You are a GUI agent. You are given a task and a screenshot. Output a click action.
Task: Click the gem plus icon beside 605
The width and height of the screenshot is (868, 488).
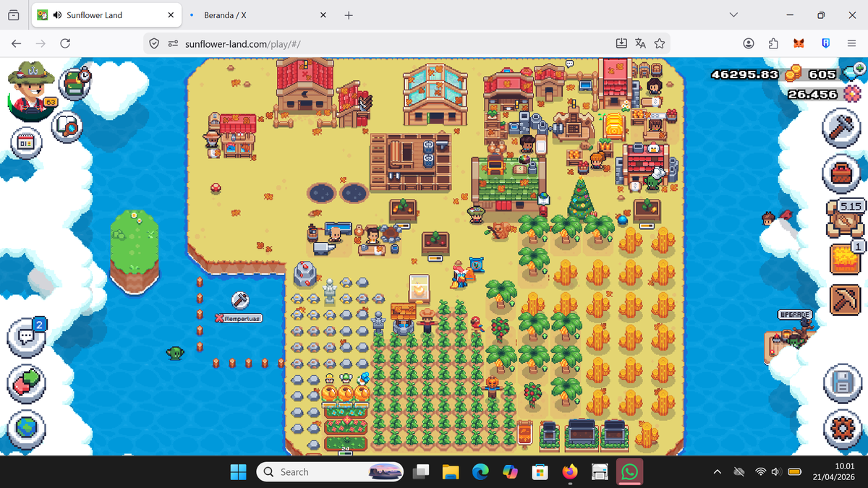click(x=854, y=71)
